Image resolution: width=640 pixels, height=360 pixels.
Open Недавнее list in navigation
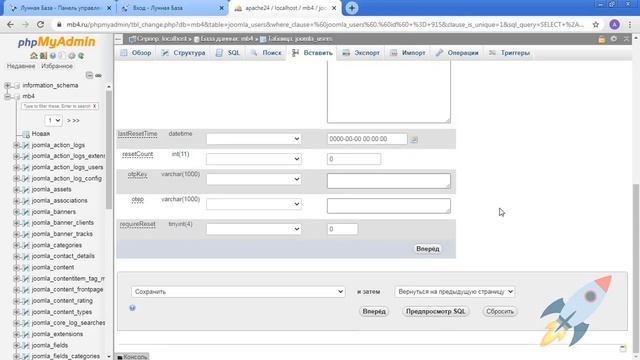(x=21, y=66)
